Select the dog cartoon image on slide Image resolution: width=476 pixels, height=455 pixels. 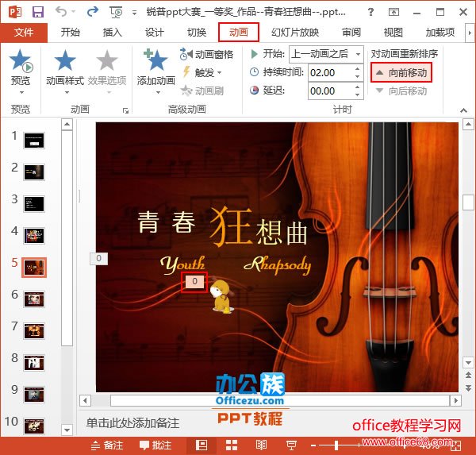point(222,296)
